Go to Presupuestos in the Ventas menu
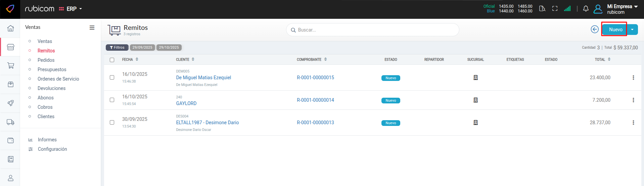Image resolution: width=644 pixels, height=186 pixels. 52,69
